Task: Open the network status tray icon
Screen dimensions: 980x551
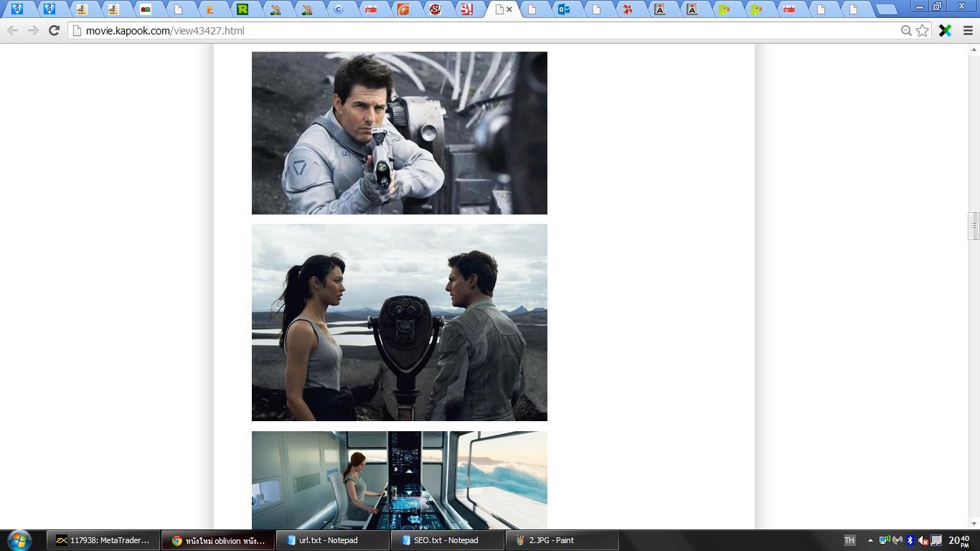Action: 885,540
